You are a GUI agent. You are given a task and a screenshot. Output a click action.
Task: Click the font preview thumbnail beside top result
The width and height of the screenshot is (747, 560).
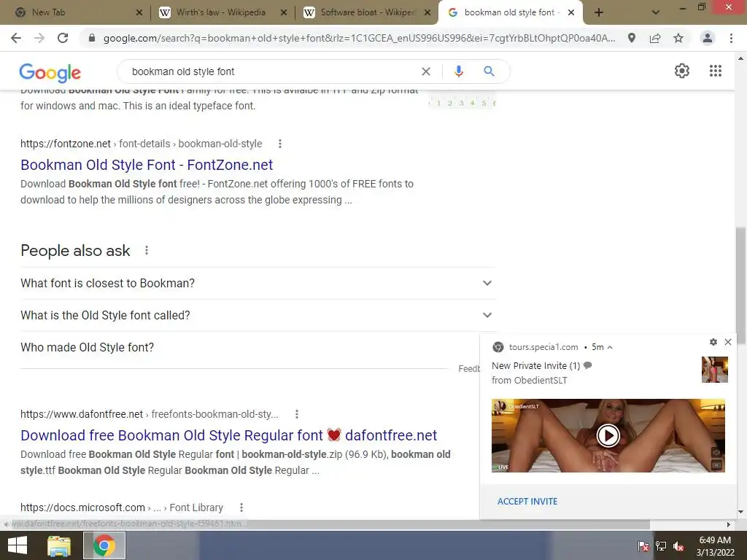point(462,100)
